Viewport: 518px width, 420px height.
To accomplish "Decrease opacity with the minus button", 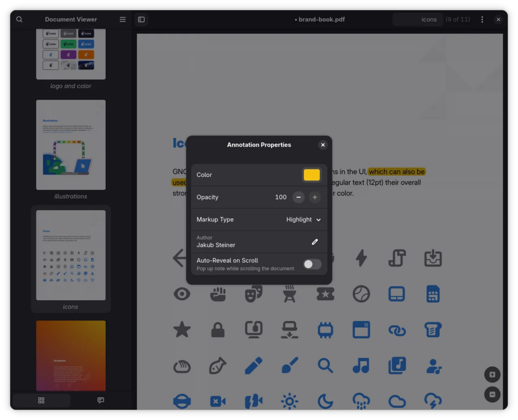I will pyautogui.click(x=298, y=197).
